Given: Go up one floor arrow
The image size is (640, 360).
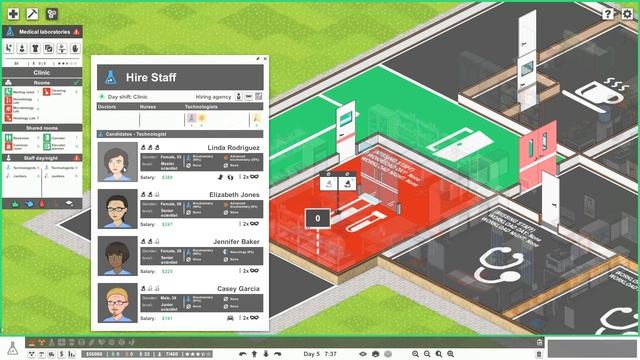Looking at the screenshot, I should (254, 354).
